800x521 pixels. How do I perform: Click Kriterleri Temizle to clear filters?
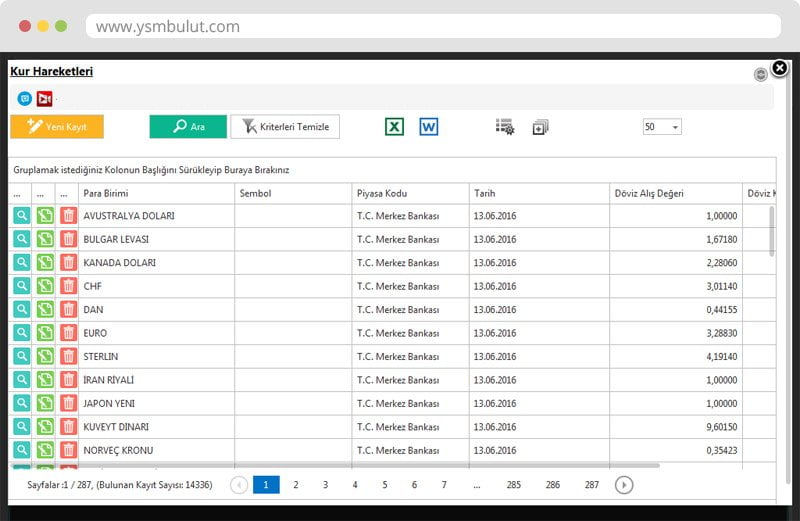pyautogui.click(x=285, y=127)
